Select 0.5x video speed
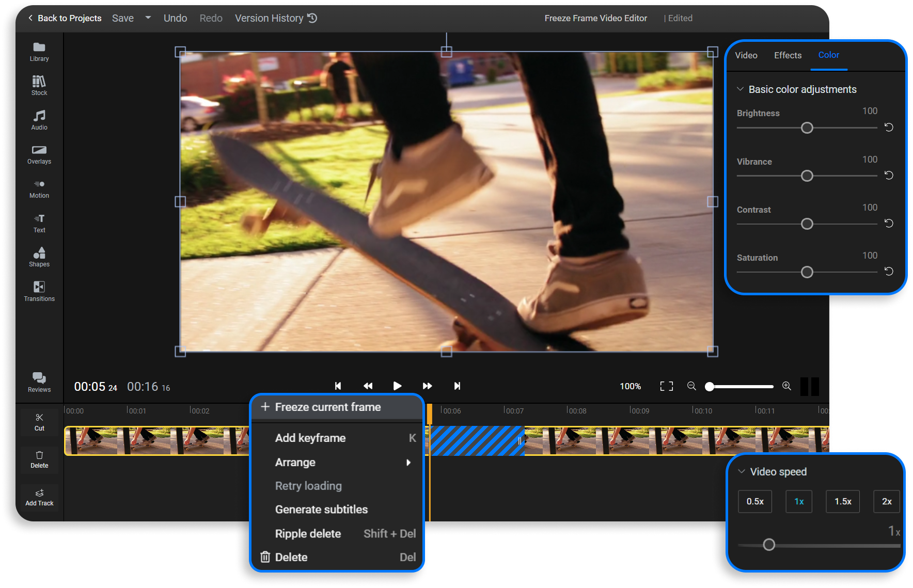The height and width of the screenshot is (588, 913). pyautogui.click(x=755, y=501)
